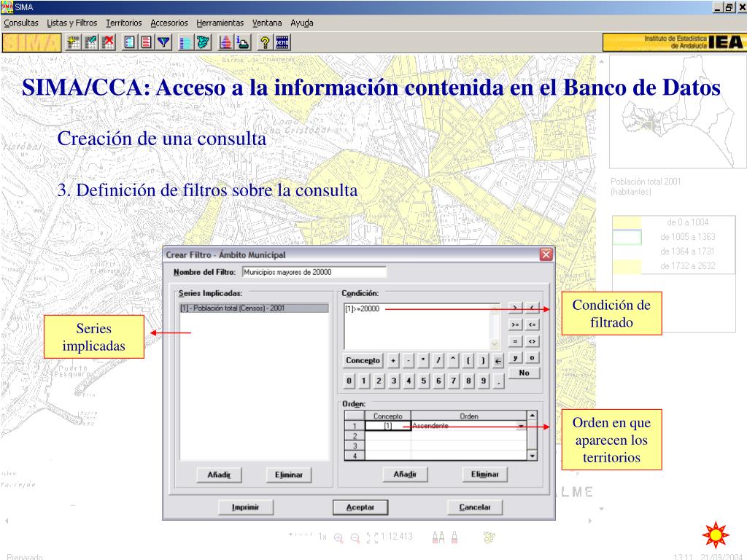Click the print information toolbar icon
This screenshot has height=560, width=747.
tap(242, 43)
